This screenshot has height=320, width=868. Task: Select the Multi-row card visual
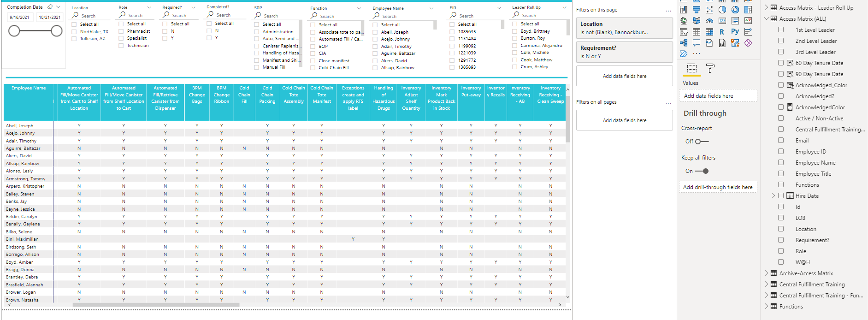click(735, 21)
